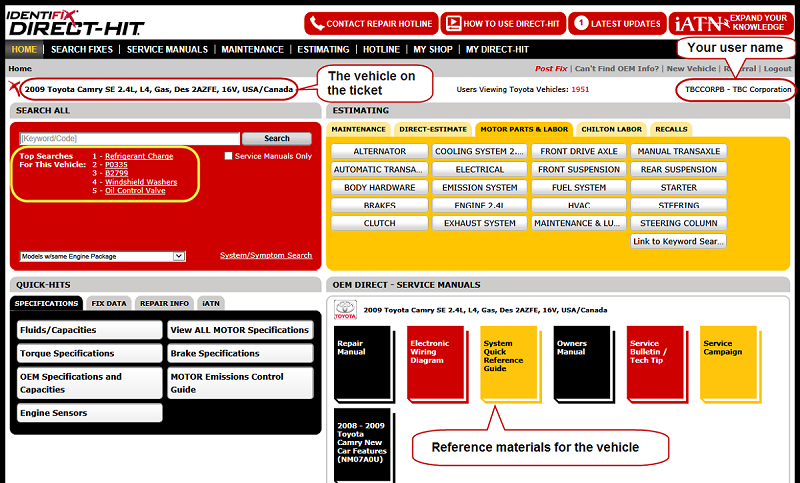Image resolution: width=800 pixels, height=483 pixels.
Task: Click the COOLING SYSTEM parts button
Action: pos(480,151)
